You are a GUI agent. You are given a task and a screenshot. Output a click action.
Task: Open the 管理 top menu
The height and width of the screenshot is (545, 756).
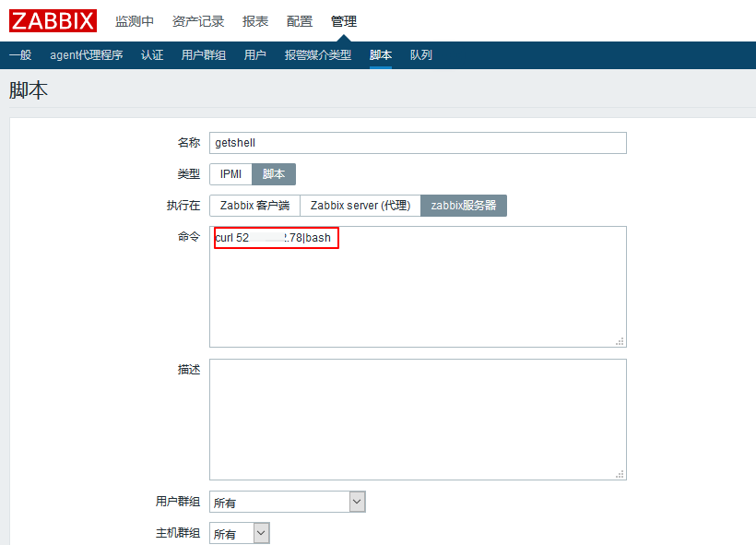coord(344,21)
